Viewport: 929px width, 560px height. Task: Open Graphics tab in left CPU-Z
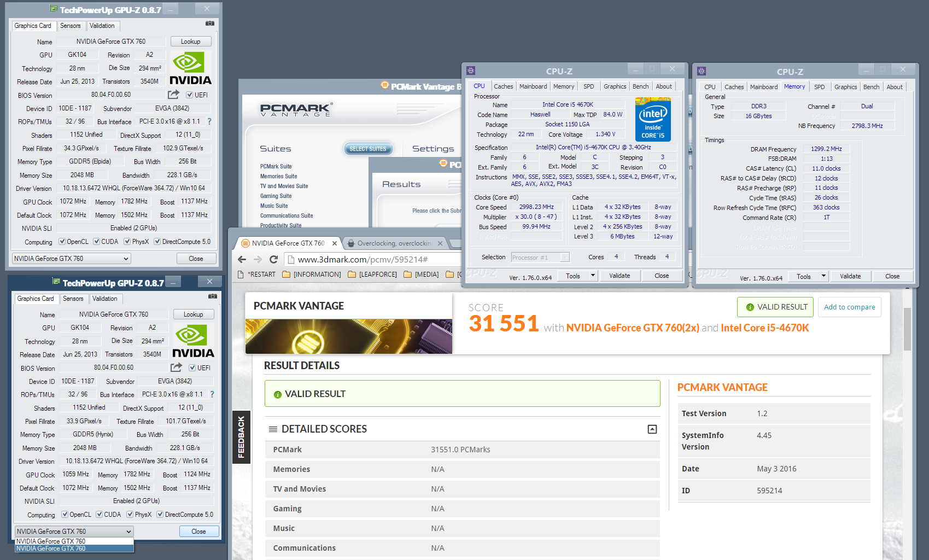point(615,86)
